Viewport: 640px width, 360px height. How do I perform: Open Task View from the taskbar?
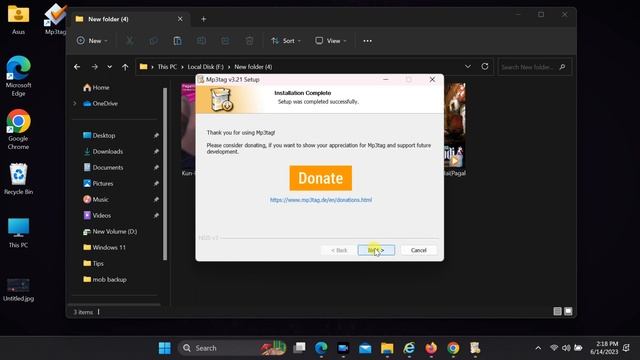[299, 348]
